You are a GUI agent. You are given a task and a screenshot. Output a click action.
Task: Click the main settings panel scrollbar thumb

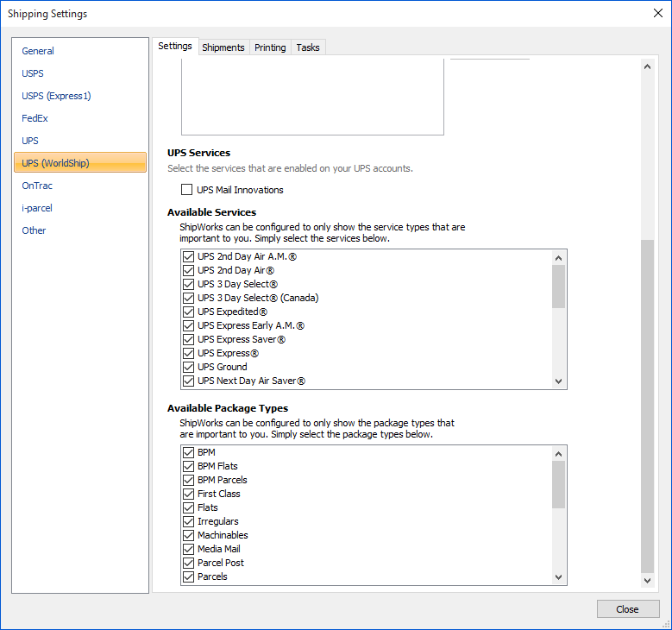(x=647, y=406)
